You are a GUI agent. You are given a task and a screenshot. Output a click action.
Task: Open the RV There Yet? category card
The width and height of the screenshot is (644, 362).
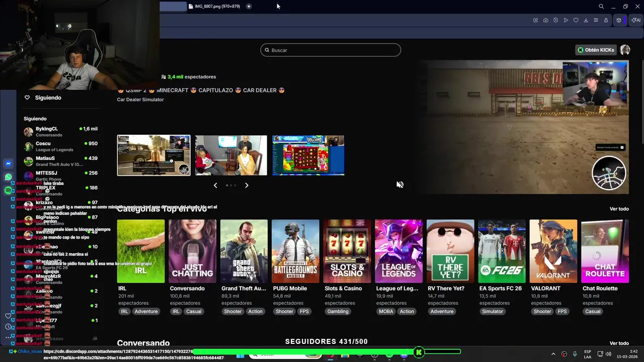point(450,251)
